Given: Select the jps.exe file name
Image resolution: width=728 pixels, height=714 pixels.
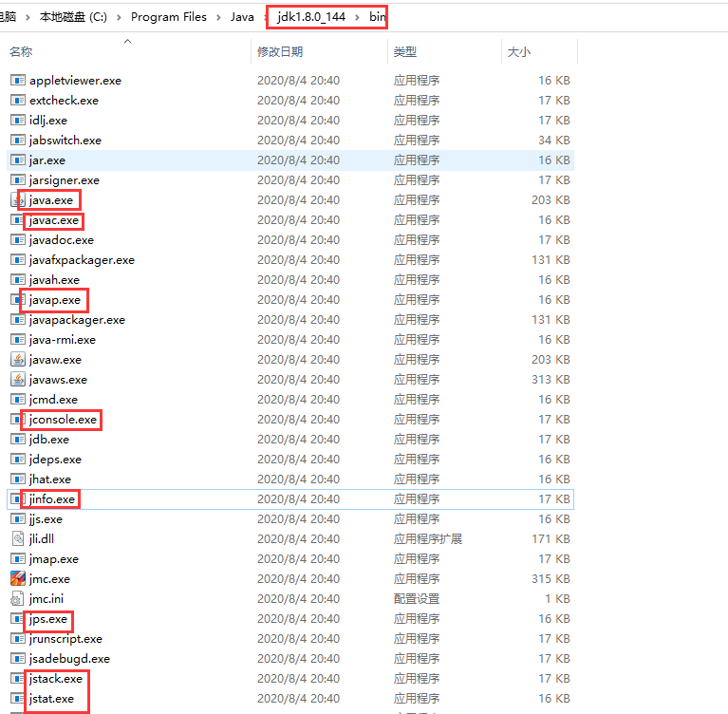Looking at the screenshot, I should [x=48, y=619].
